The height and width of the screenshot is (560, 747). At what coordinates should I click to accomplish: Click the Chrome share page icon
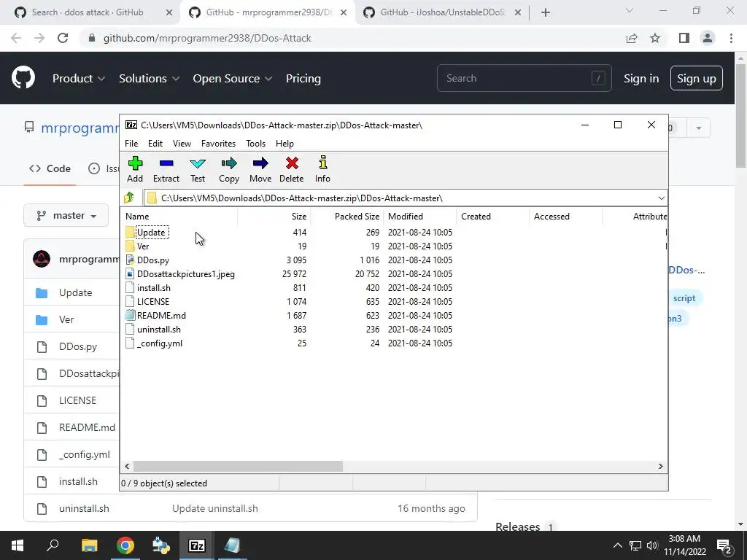(x=632, y=38)
